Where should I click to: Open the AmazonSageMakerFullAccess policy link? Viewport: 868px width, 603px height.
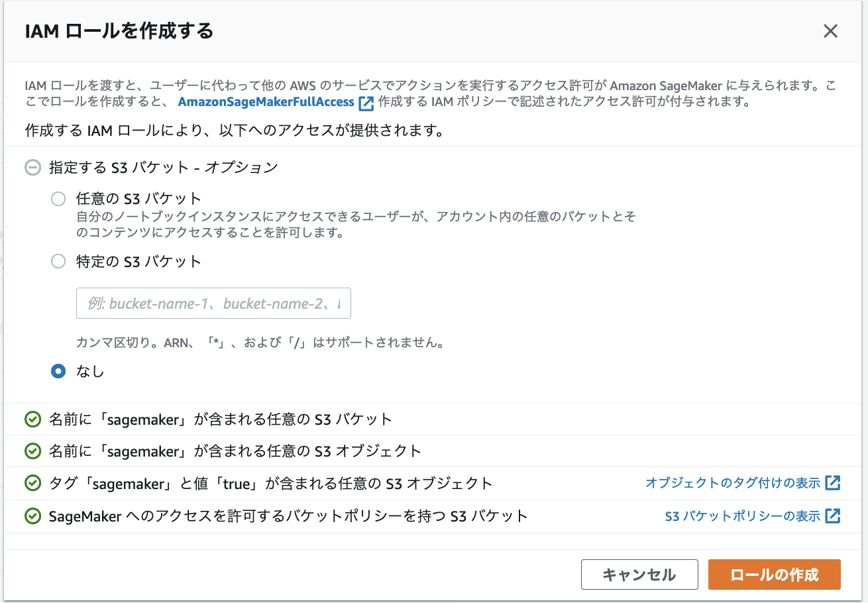266,102
